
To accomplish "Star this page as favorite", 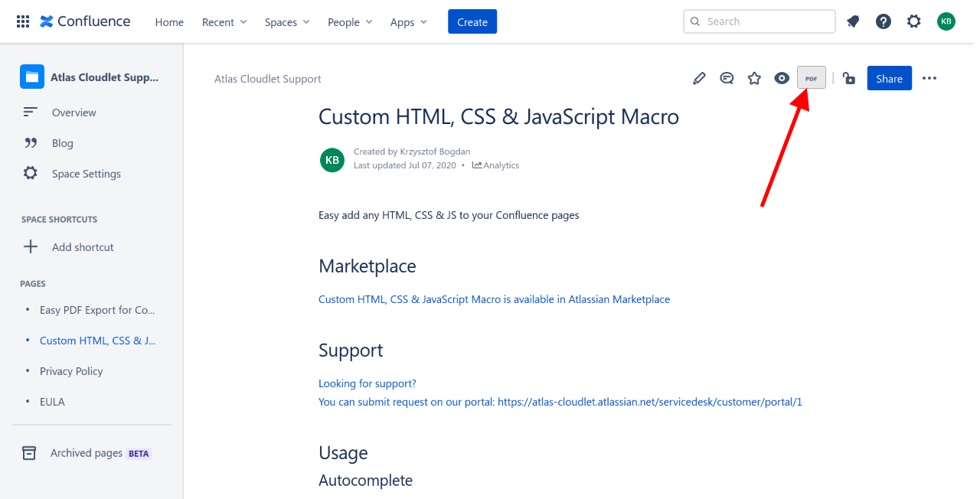I will (754, 78).
